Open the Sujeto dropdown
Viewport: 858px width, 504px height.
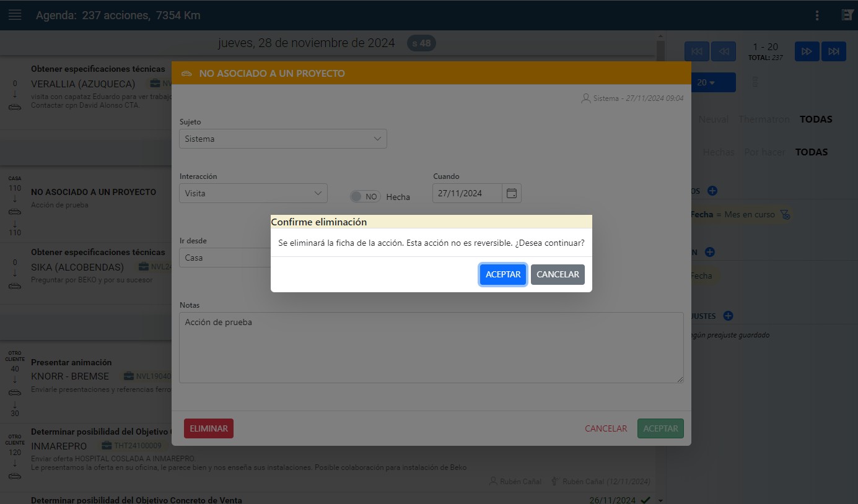tap(282, 139)
